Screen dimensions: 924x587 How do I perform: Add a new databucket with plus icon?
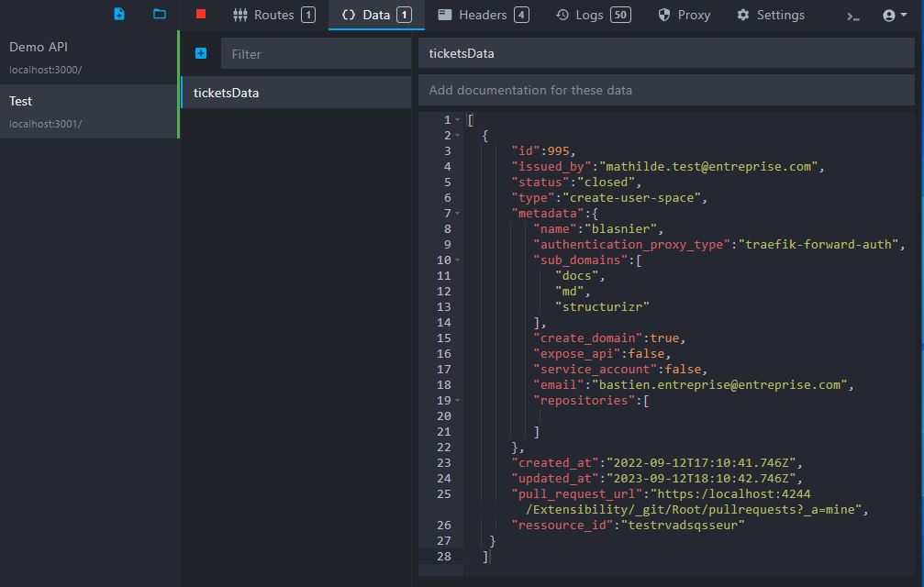click(x=201, y=53)
